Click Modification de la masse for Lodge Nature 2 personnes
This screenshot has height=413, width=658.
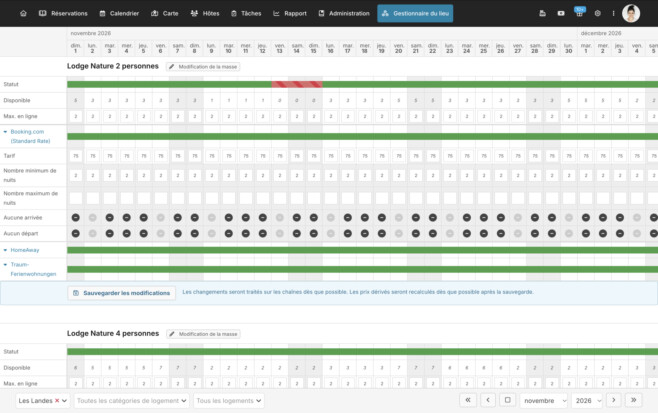pos(203,67)
